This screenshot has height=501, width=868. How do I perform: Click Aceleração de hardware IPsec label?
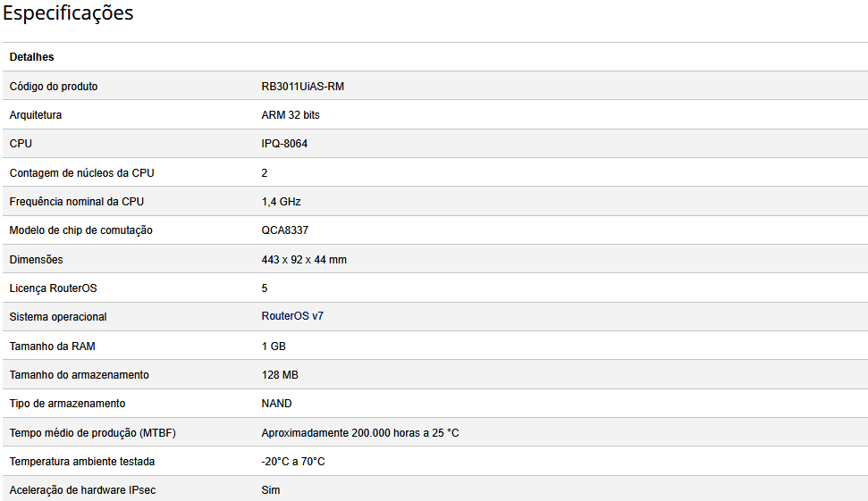[82, 490]
